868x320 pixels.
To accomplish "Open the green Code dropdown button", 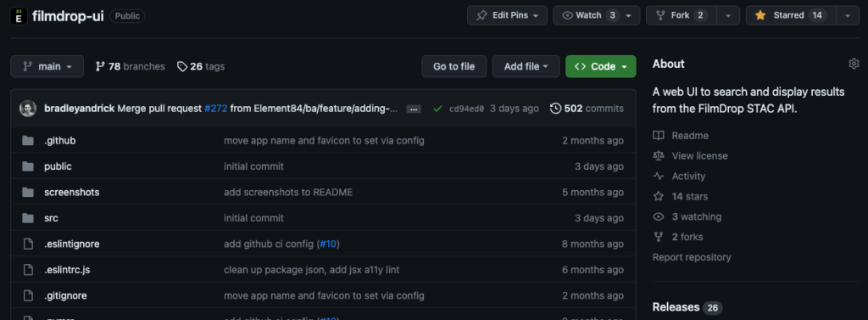I will [601, 66].
